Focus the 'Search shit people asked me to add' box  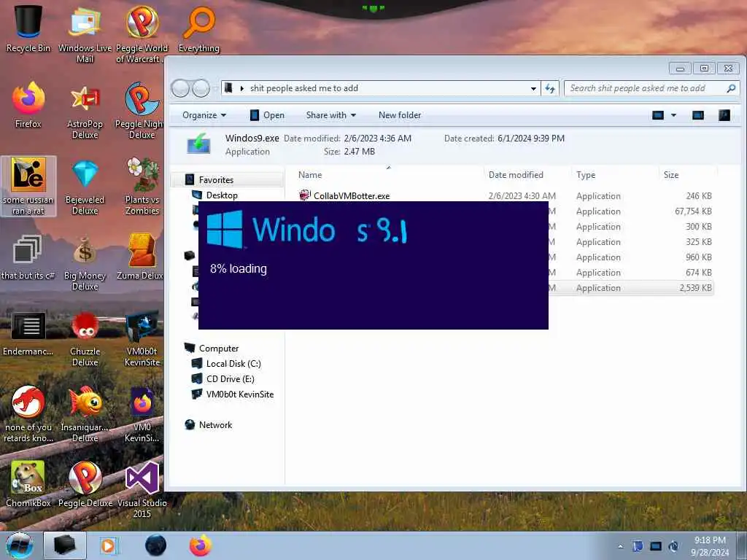coord(651,88)
